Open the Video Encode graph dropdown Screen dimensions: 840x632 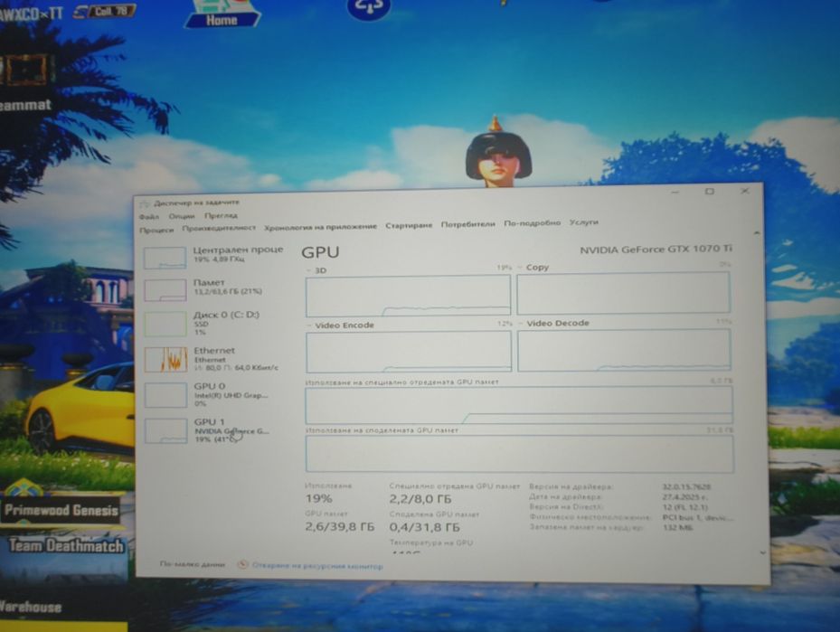coord(340,325)
